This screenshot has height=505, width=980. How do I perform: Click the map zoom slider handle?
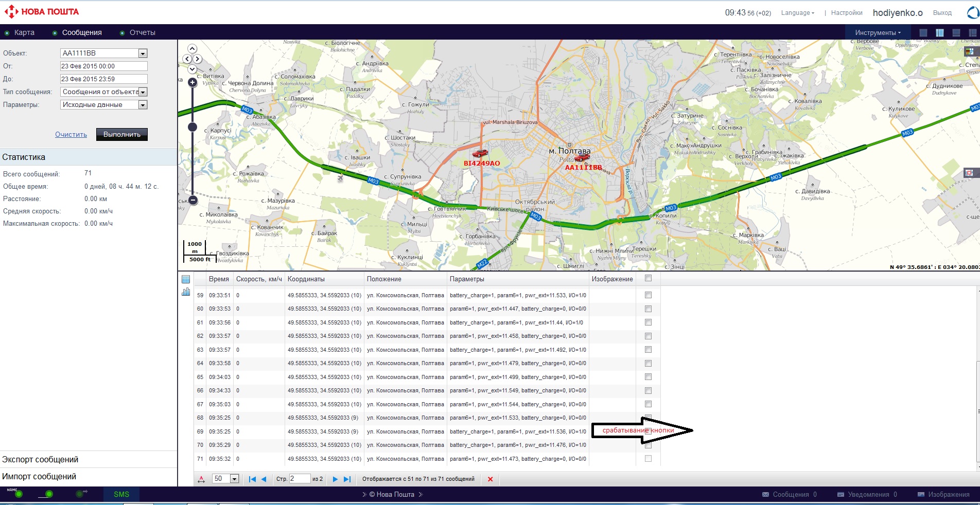coord(192,127)
